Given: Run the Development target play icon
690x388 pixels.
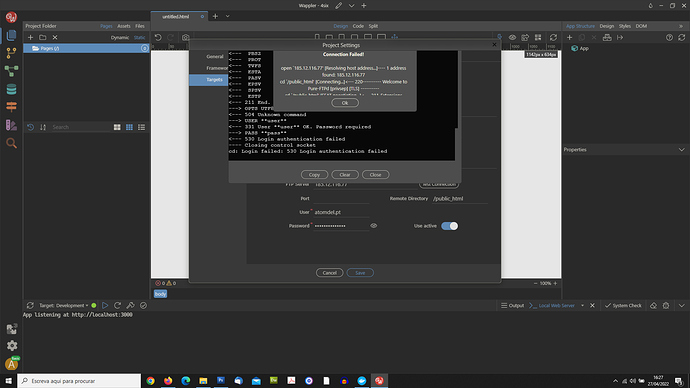Looking at the screenshot, I should pos(105,305).
